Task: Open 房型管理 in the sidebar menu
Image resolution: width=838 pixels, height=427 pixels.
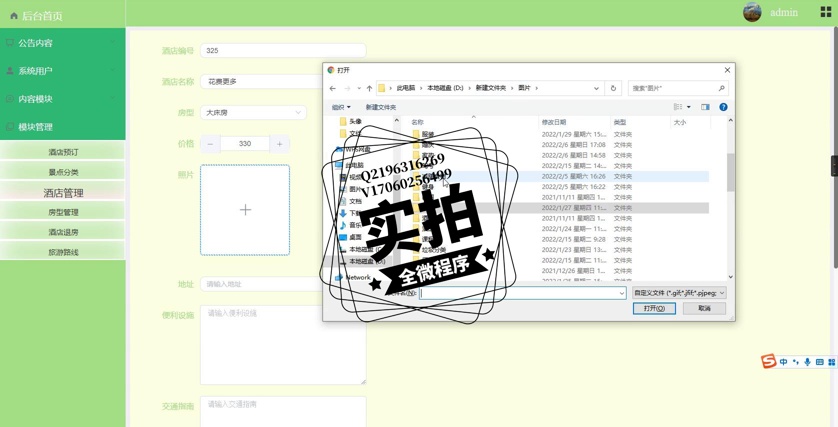Action: pyautogui.click(x=63, y=212)
